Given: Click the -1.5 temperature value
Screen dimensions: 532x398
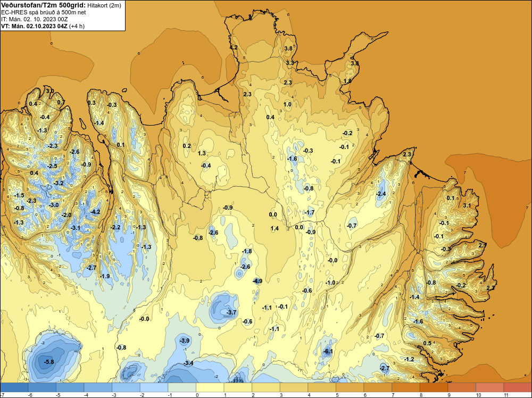Looking at the screenshot, I should [x=19, y=195].
